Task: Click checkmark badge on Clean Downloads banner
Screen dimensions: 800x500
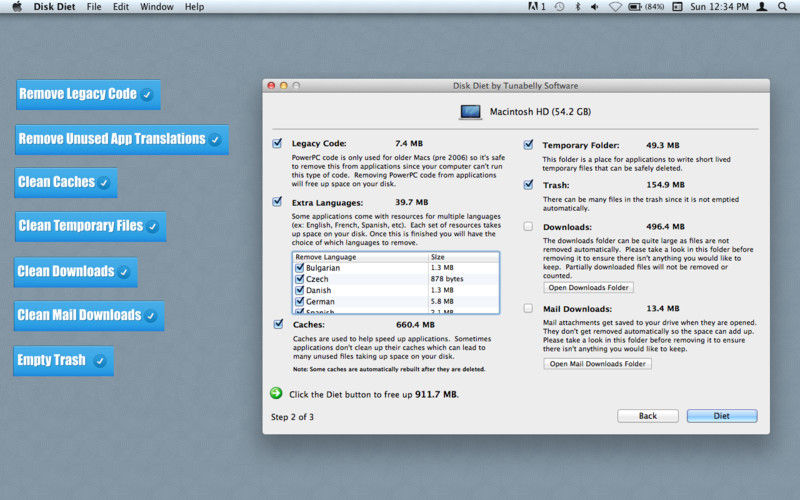Action: pyautogui.click(x=124, y=272)
